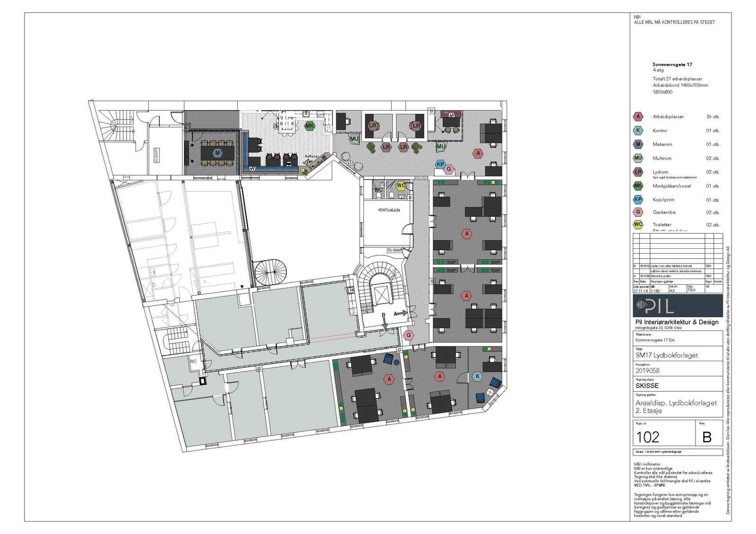The image size is (756, 534).
Task: Click 'Arbeidsbord 1400x700mm' text
Action: coord(680,85)
